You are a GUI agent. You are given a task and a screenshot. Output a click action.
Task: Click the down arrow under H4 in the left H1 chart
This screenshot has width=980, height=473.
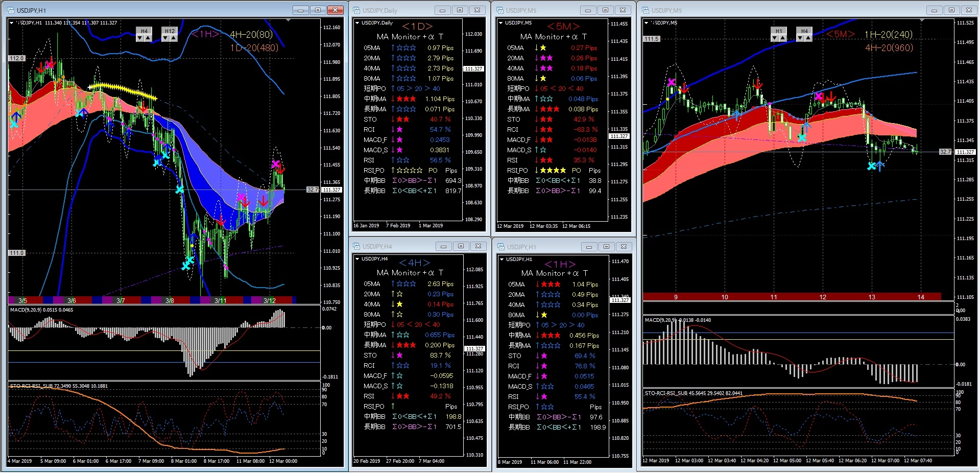(x=140, y=38)
